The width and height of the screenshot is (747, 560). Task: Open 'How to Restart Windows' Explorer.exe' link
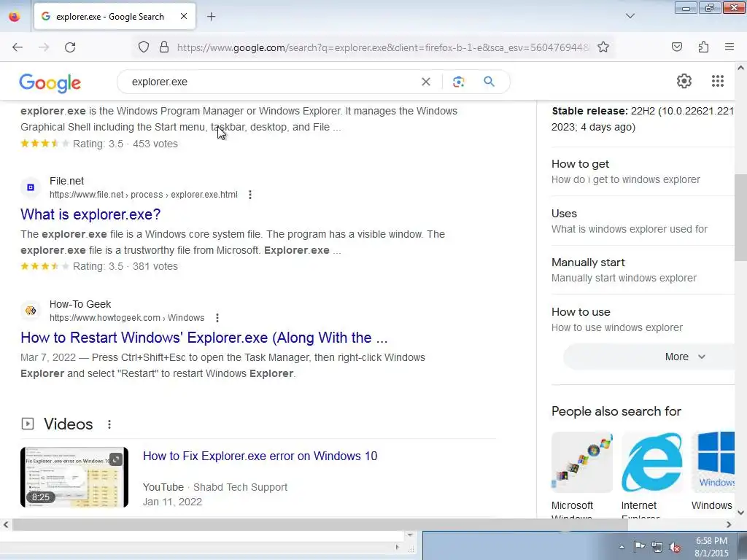click(x=204, y=338)
